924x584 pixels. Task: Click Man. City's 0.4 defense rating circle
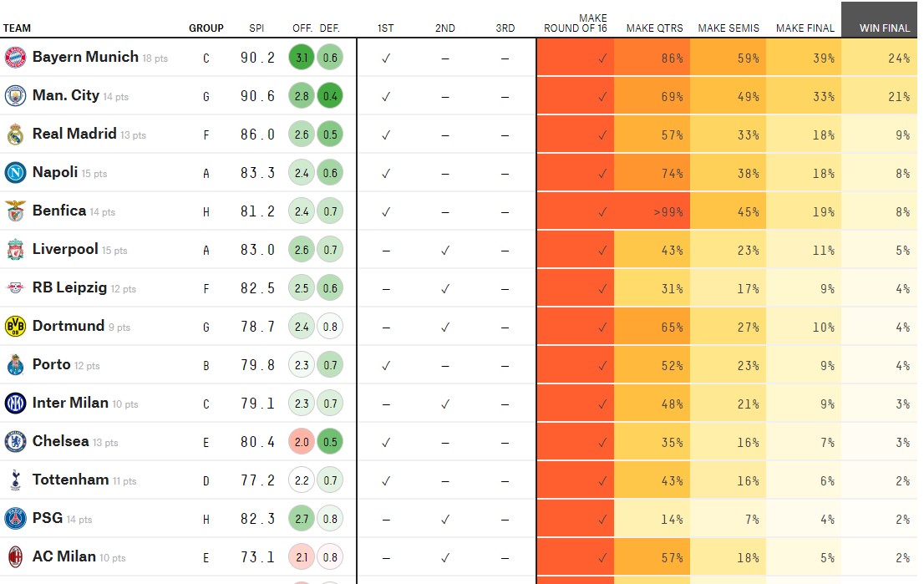(330, 96)
